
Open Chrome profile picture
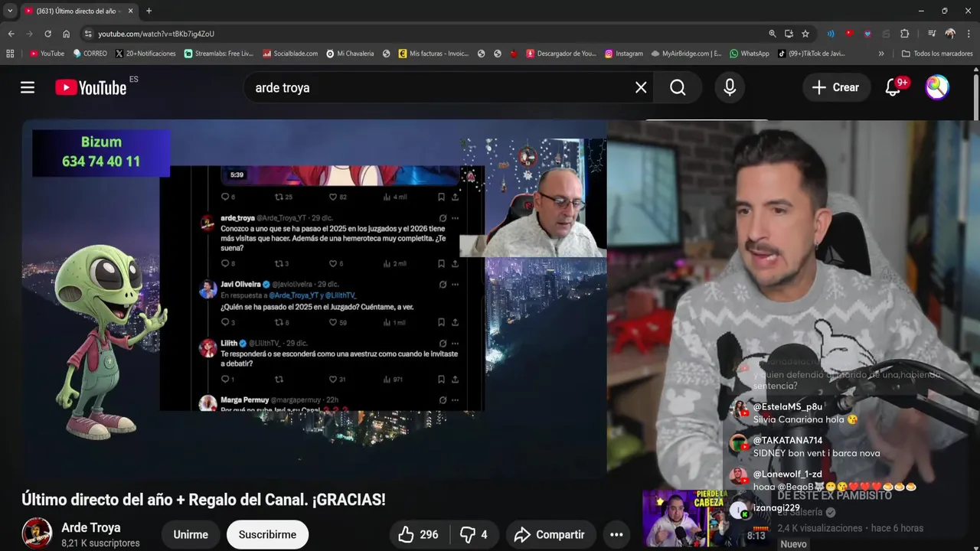950,34
